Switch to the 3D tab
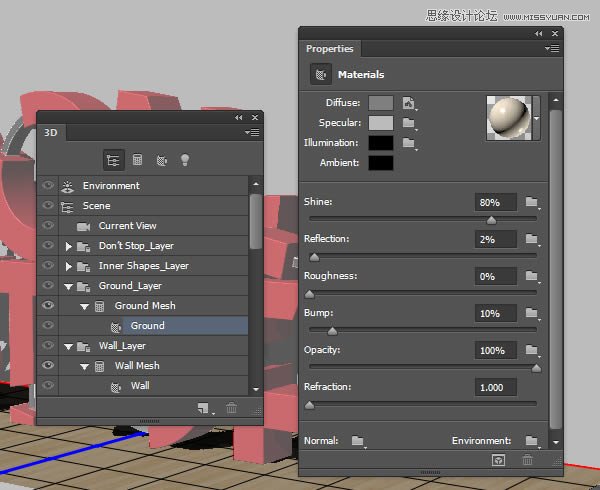 [x=51, y=132]
